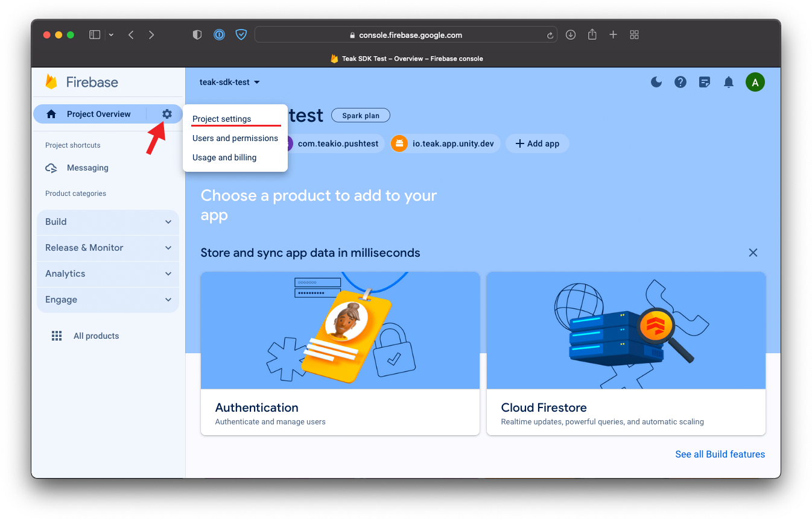
Task: Toggle dark mode with the moon icon
Action: pos(656,82)
